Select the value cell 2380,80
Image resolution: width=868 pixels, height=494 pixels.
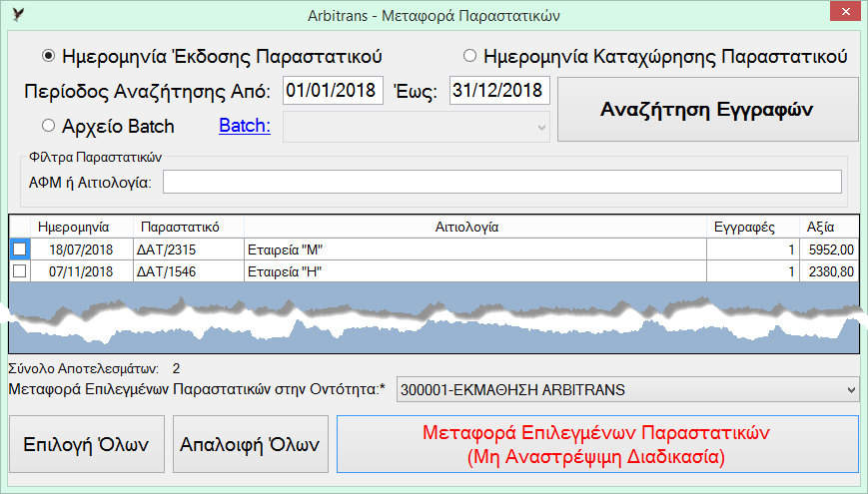coord(829,271)
